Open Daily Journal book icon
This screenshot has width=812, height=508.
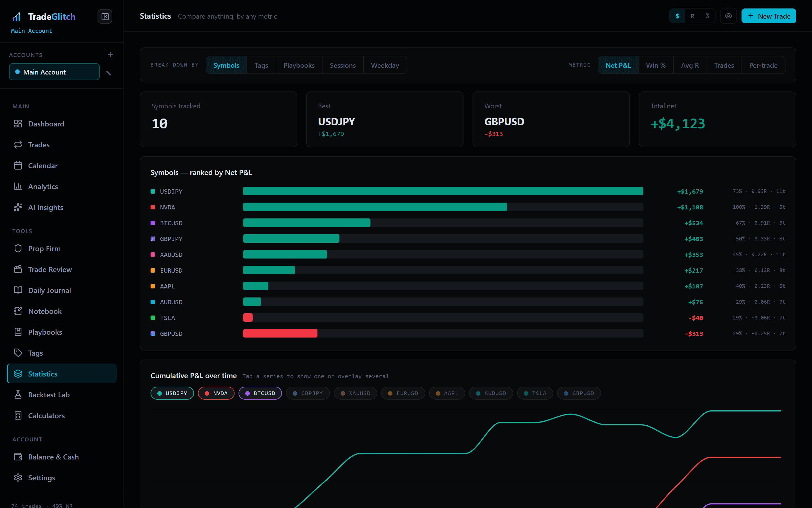point(18,290)
